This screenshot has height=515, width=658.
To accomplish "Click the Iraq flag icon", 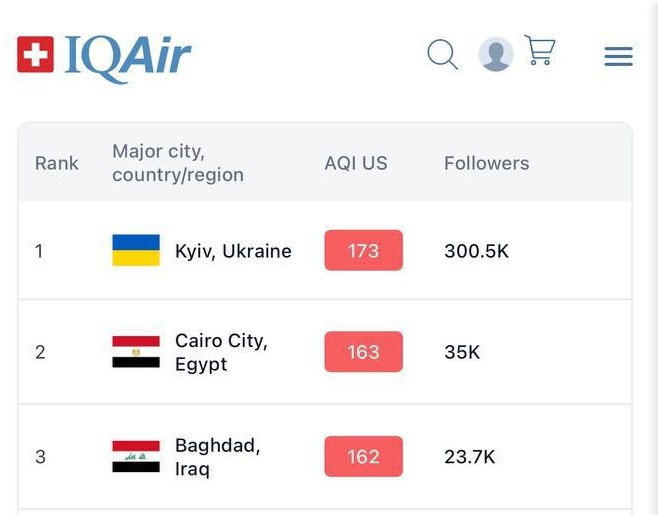I will pos(136,457).
